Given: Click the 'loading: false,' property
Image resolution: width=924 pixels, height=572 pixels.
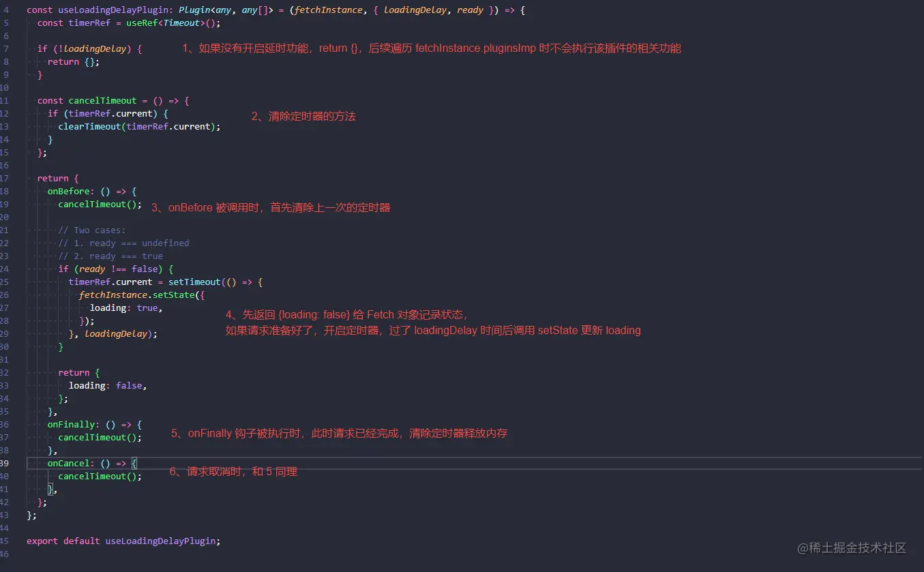Looking at the screenshot, I should pyautogui.click(x=108, y=386).
